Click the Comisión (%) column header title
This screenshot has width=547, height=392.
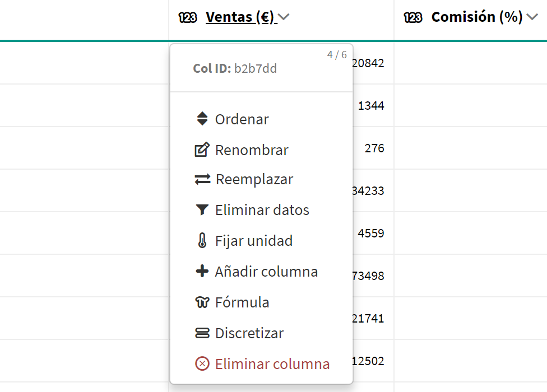click(x=476, y=17)
